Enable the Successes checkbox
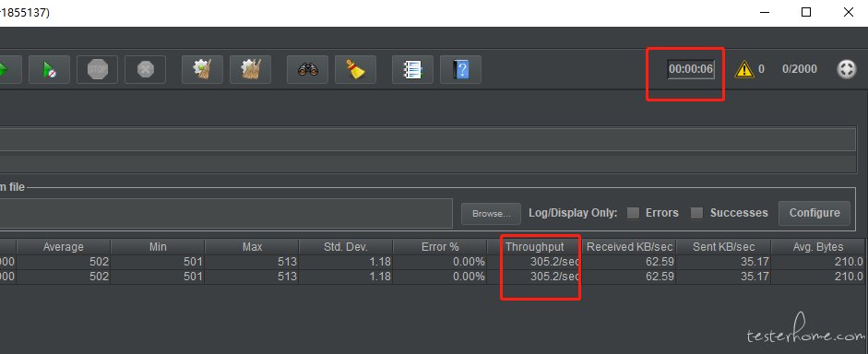868x354 pixels. pos(697,213)
